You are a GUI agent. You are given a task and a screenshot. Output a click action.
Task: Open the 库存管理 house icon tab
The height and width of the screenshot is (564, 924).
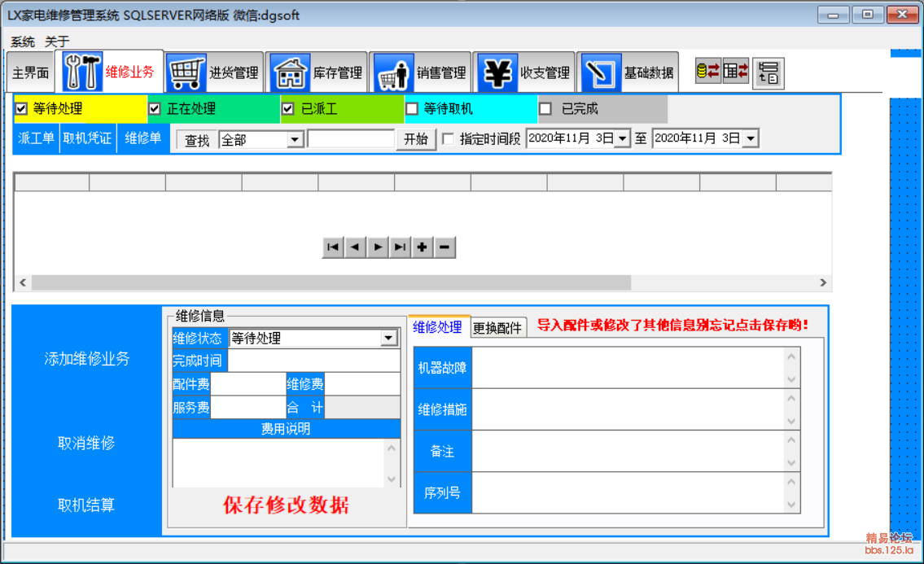pos(318,72)
